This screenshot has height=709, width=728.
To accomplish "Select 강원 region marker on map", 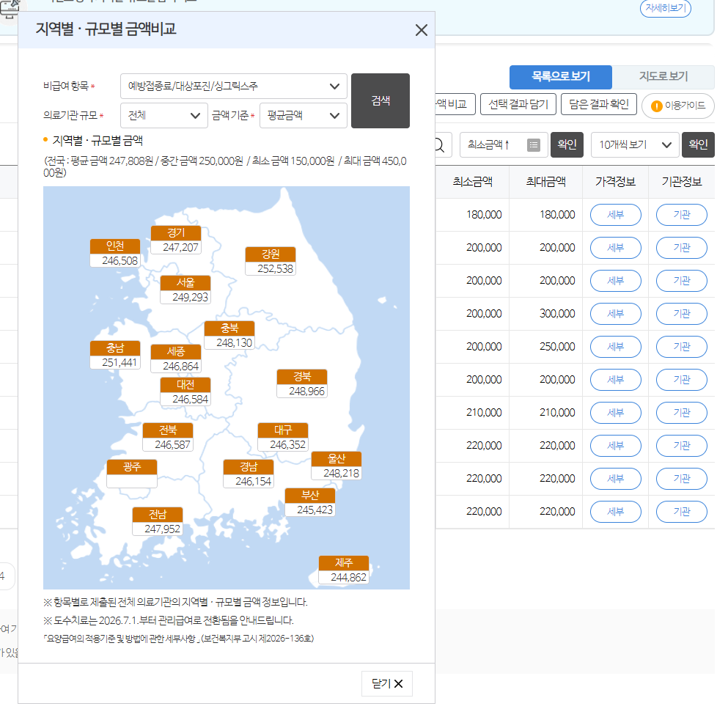I will click(271, 261).
